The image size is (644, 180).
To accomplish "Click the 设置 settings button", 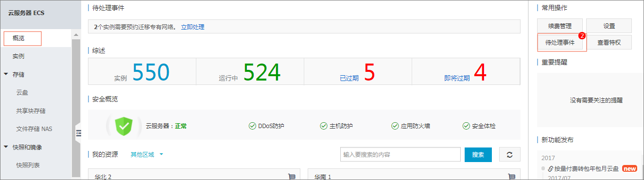I will (x=609, y=26).
